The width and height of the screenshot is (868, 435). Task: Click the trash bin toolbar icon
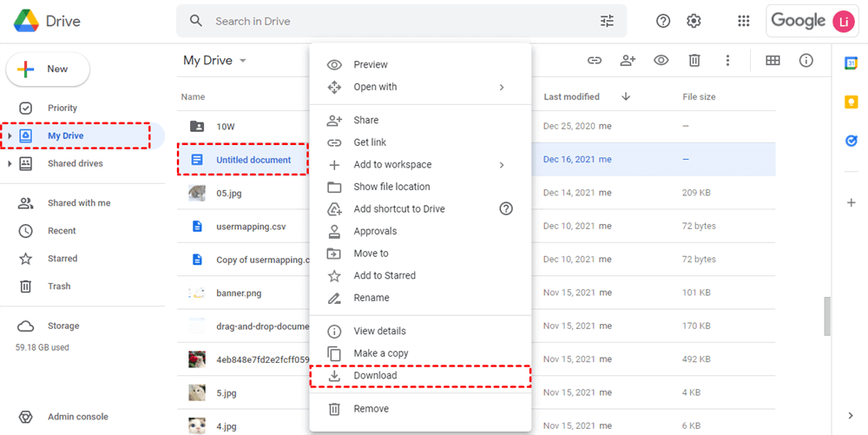tap(694, 61)
